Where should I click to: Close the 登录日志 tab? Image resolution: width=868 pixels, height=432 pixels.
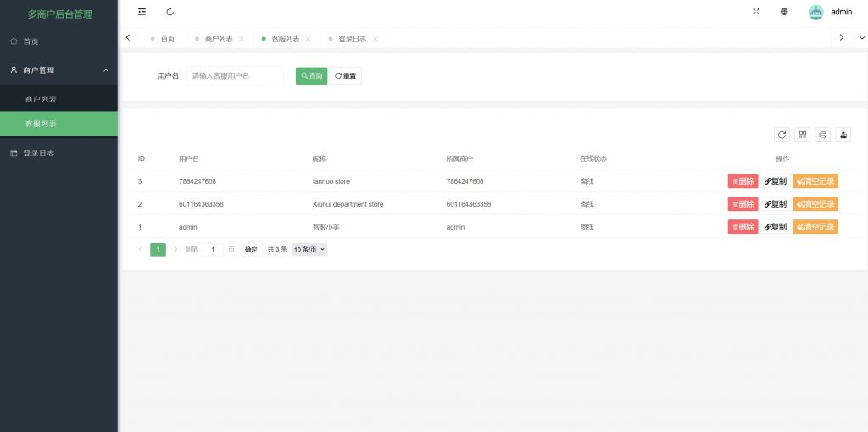tap(375, 39)
